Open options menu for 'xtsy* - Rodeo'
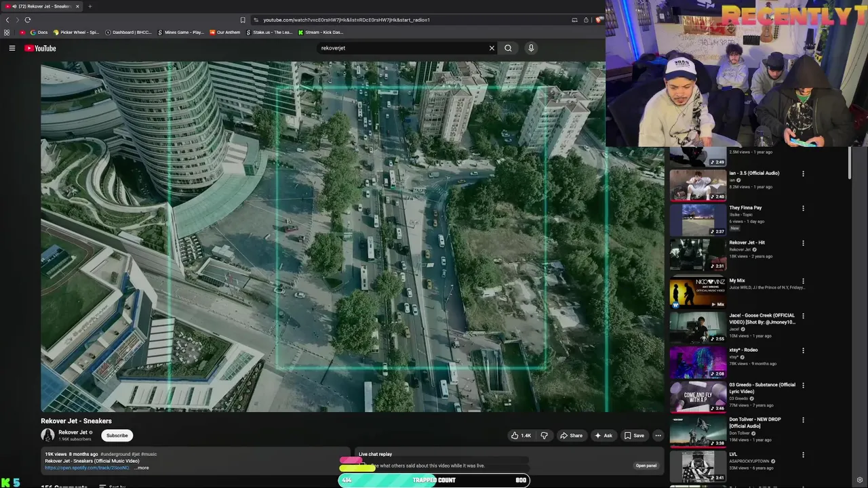 pyautogui.click(x=803, y=350)
